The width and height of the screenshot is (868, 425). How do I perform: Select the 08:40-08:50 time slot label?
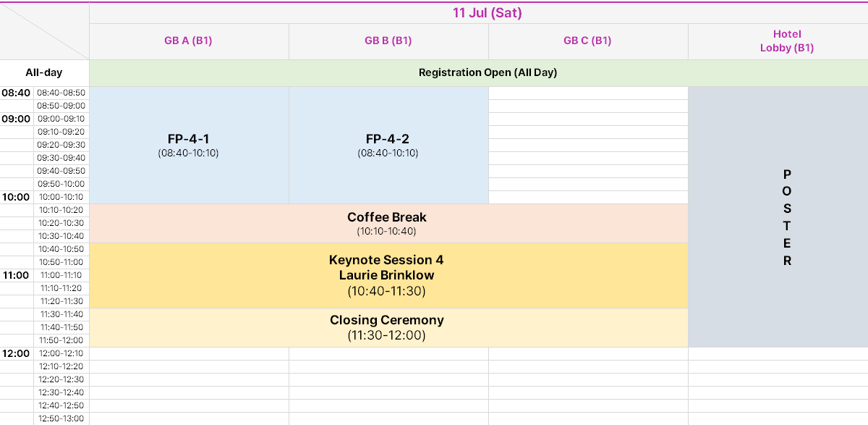coord(61,93)
